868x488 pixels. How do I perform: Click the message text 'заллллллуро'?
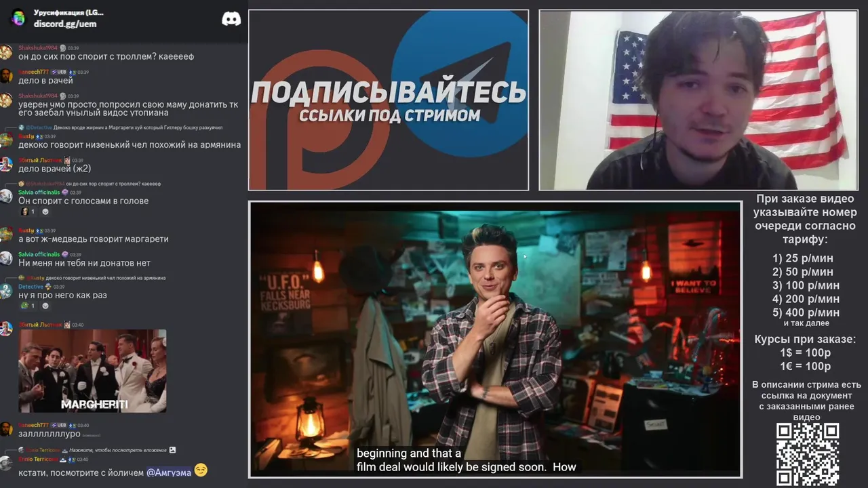pyautogui.click(x=50, y=434)
